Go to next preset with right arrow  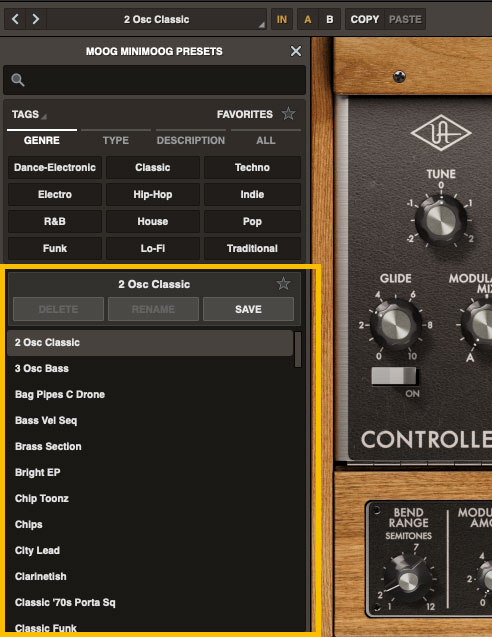tap(36, 19)
